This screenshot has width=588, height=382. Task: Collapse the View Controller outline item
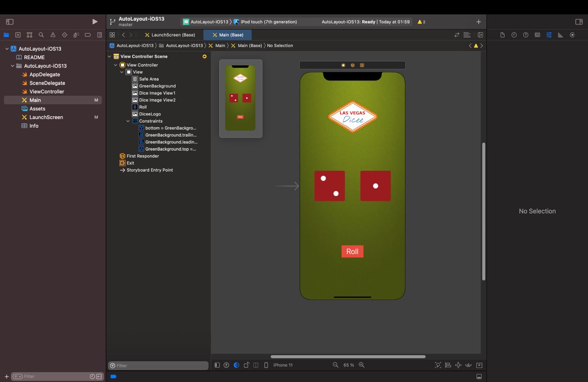(x=116, y=65)
